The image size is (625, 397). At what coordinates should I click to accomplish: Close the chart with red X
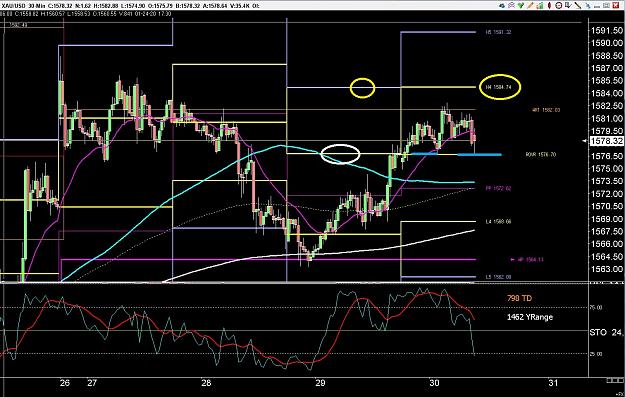click(616, 6)
